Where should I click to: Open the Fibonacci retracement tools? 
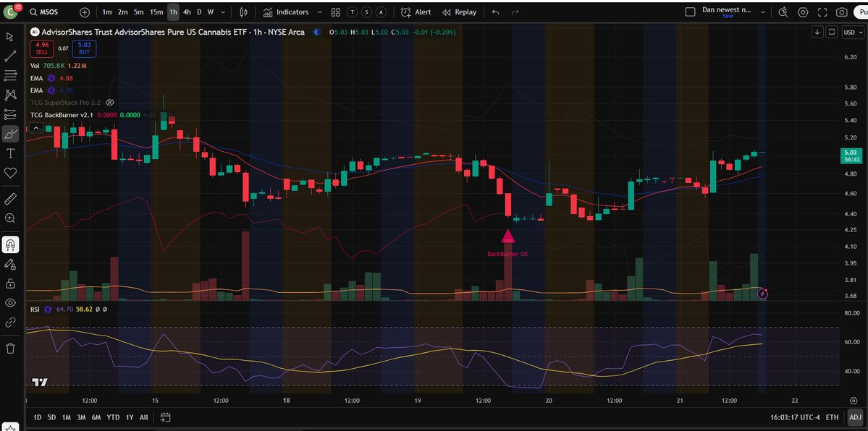[x=10, y=75]
